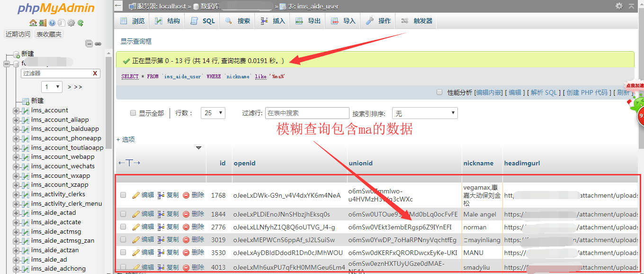Sort by the openid column header
The image size is (644, 274).
pyautogui.click(x=244, y=163)
